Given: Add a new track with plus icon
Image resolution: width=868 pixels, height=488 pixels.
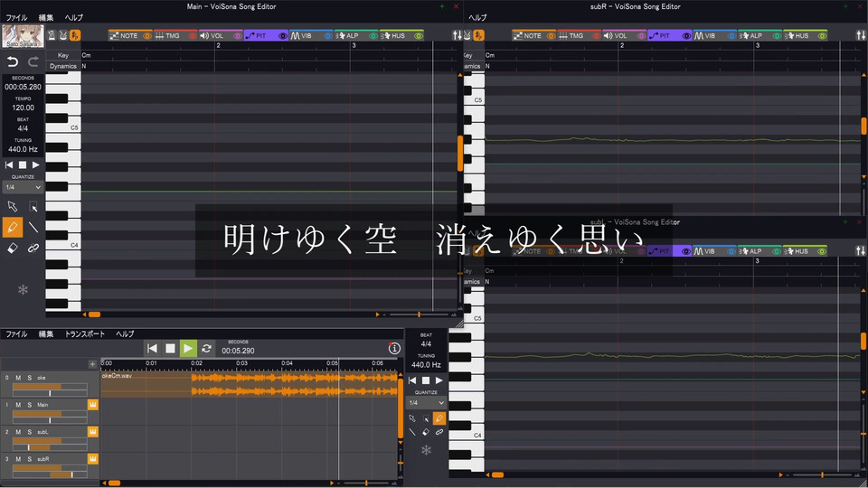Looking at the screenshot, I should point(92,364).
